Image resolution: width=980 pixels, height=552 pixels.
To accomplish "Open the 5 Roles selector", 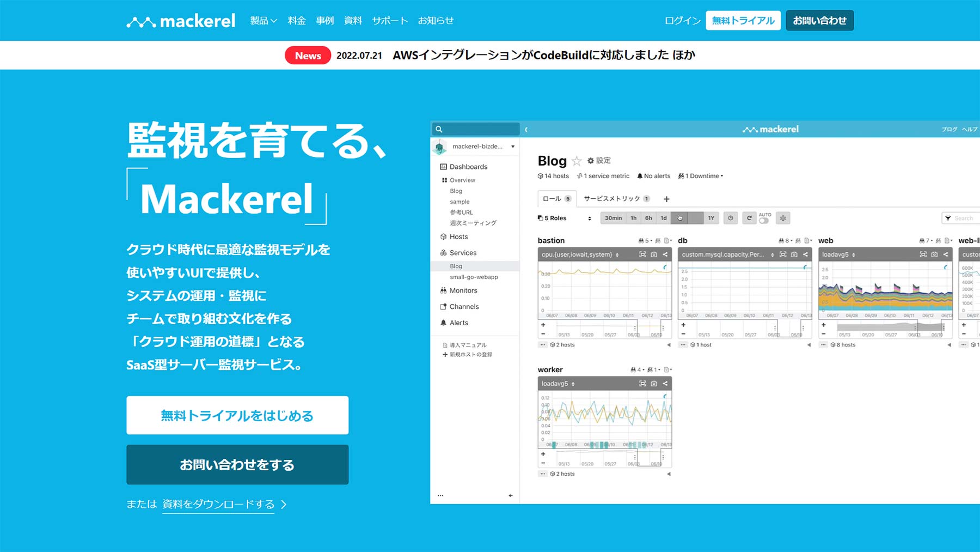I will (565, 219).
